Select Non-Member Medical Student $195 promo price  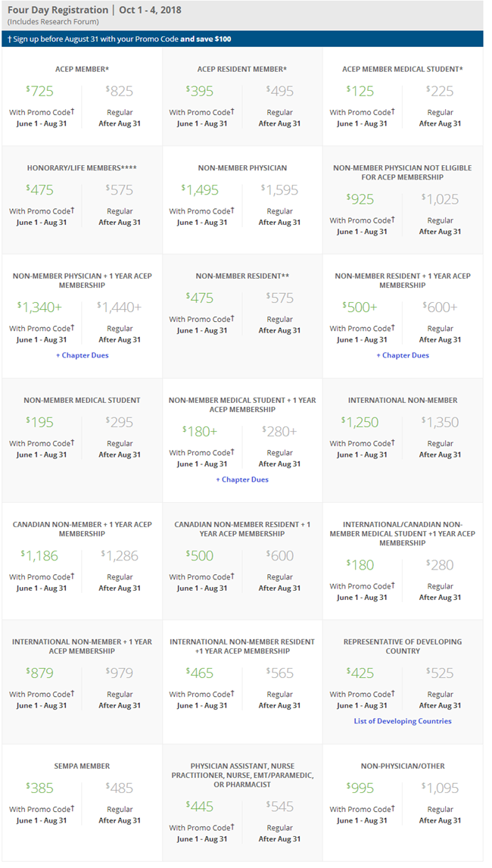click(x=41, y=422)
